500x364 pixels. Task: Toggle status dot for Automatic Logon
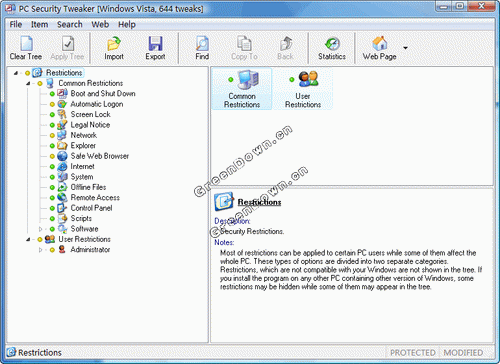click(x=52, y=104)
